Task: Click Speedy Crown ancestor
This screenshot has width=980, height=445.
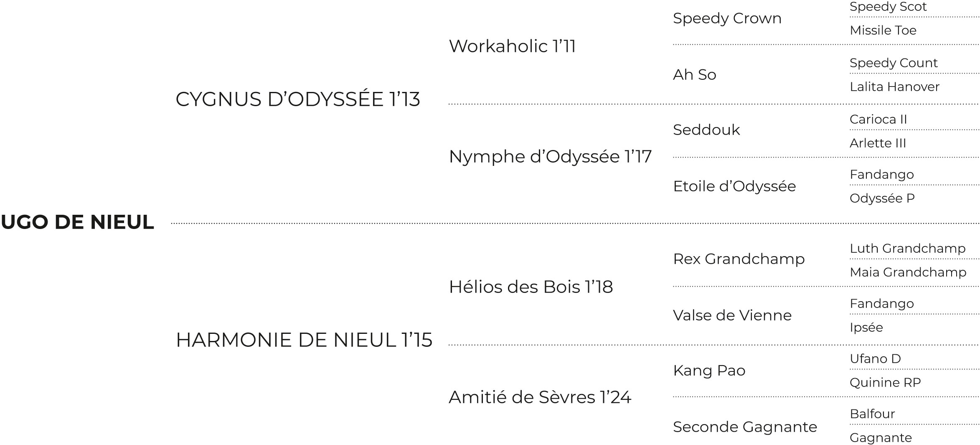Action: tap(727, 19)
